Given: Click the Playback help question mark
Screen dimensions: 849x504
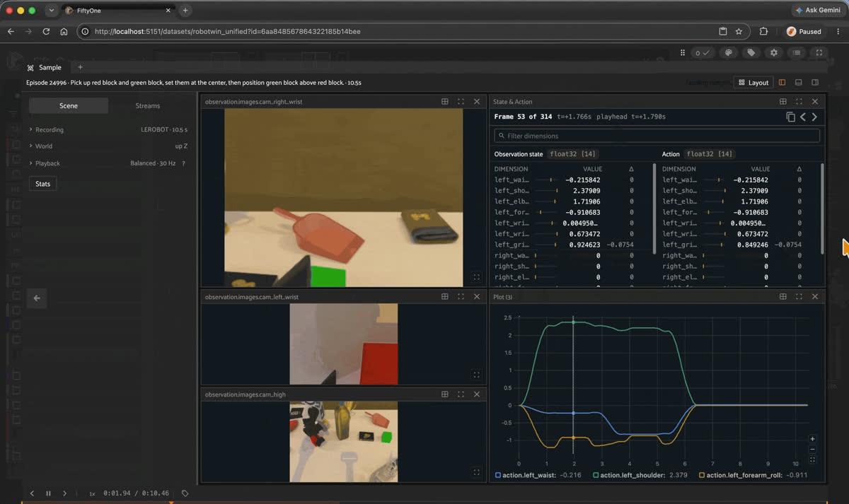Looking at the screenshot, I should coord(183,163).
